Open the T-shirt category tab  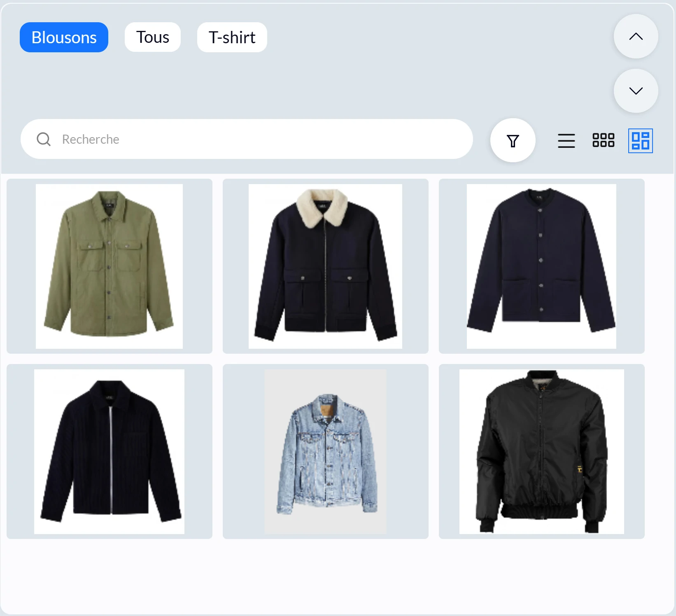pos(232,37)
